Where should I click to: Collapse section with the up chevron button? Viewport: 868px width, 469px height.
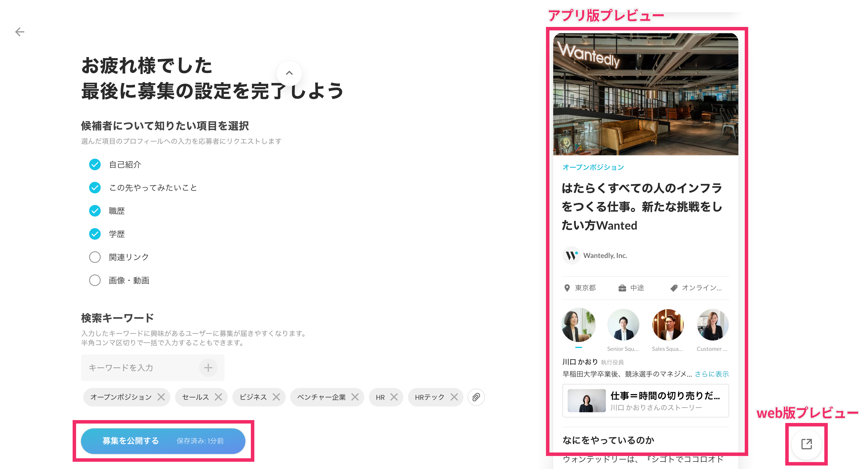(289, 73)
